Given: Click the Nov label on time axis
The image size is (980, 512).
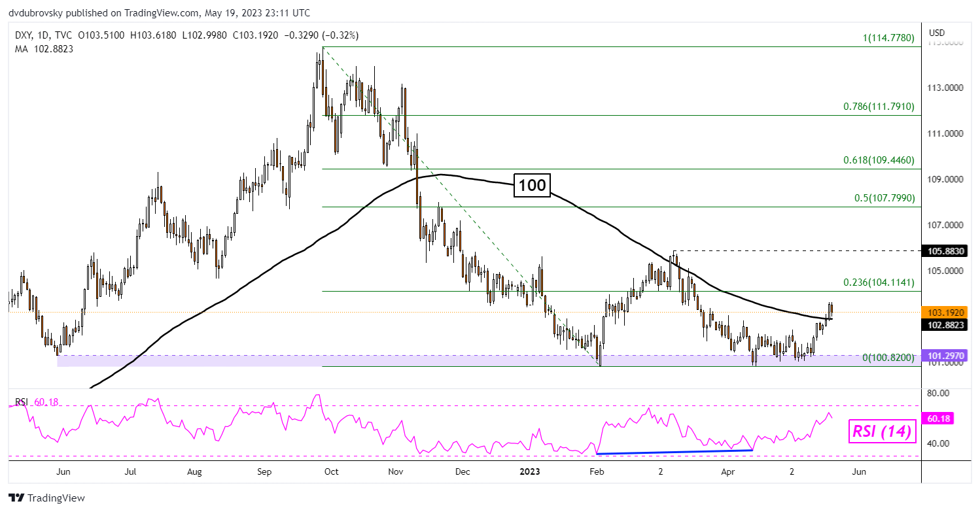Looking at the screenshot, I should click(x=396, y=471).
